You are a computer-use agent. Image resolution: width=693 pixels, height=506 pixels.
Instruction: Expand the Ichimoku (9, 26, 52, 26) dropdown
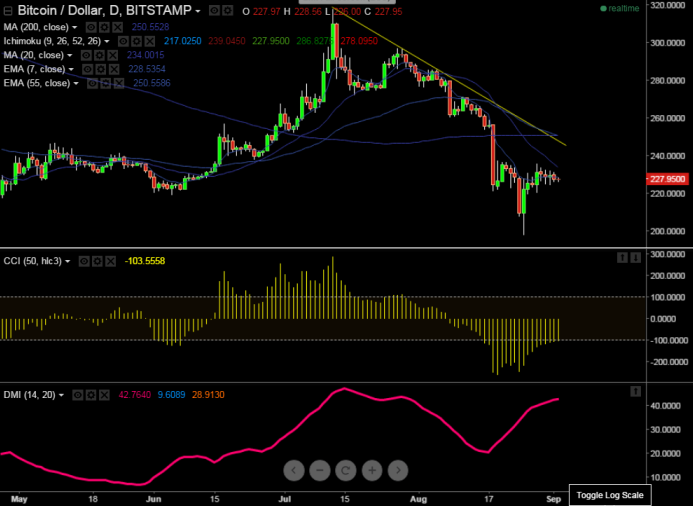click(107, 42)
